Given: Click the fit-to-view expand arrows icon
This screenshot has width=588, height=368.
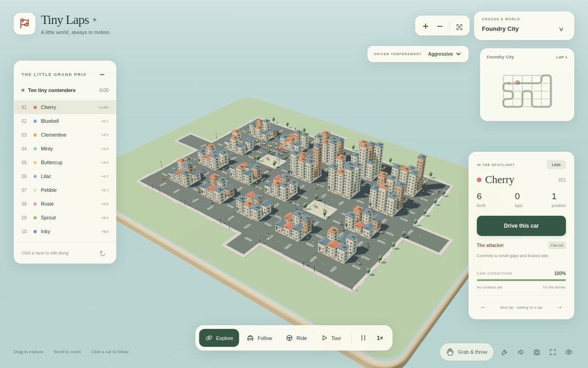Looking at the screenshot, I should pos(459,27).
